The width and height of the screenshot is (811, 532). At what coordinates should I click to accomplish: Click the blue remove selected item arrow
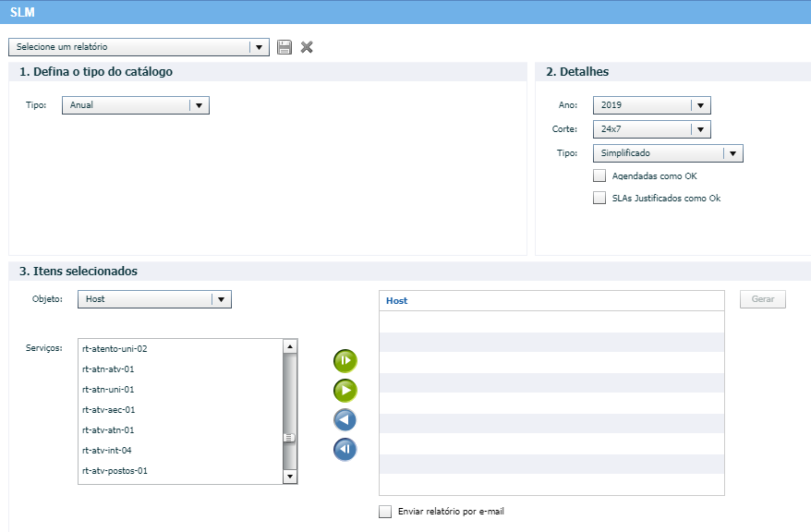pos(345,420)
